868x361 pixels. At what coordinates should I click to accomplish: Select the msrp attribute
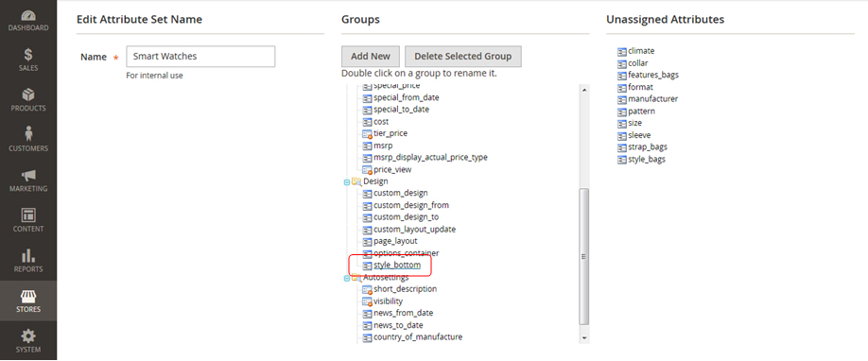click(383, 146)
